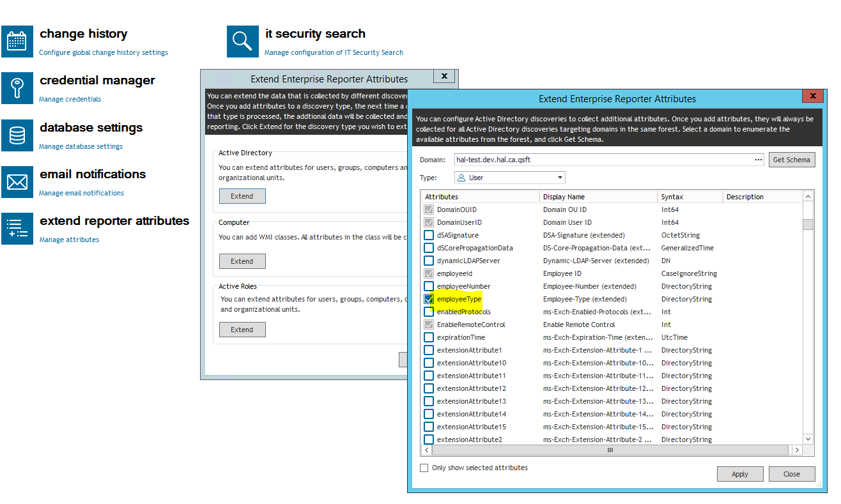Open the email notifications envelope icon

pyautogui.click(x=17, y=182)
